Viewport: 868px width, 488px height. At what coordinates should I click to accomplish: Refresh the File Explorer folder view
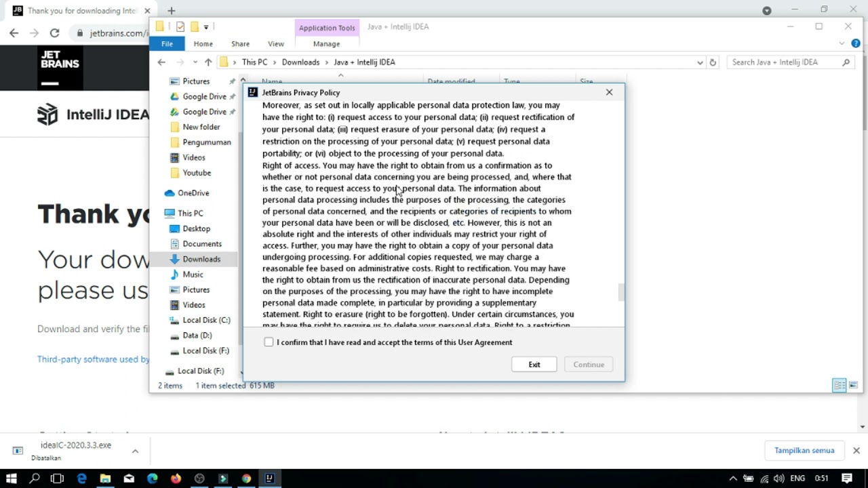713,62
